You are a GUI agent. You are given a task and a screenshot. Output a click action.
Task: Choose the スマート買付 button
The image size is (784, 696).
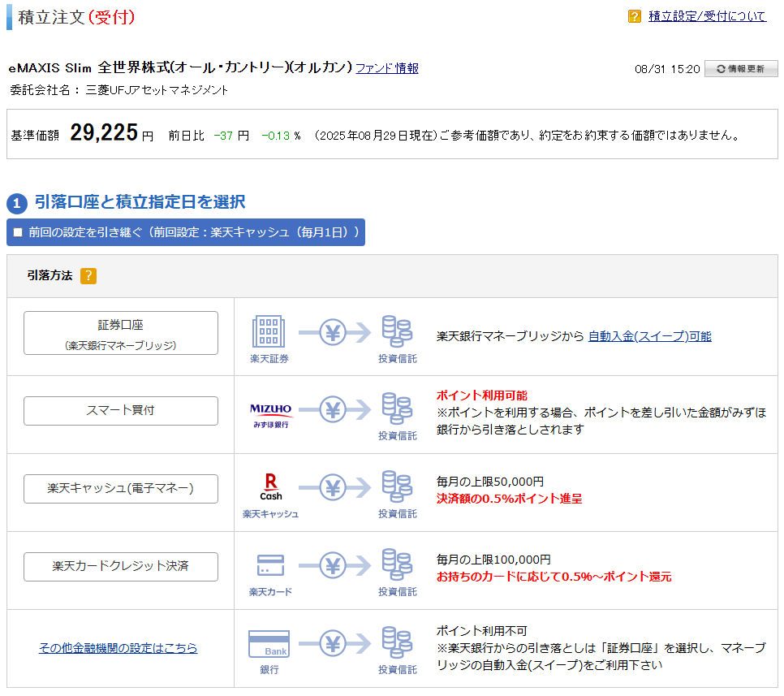point(120,411)
